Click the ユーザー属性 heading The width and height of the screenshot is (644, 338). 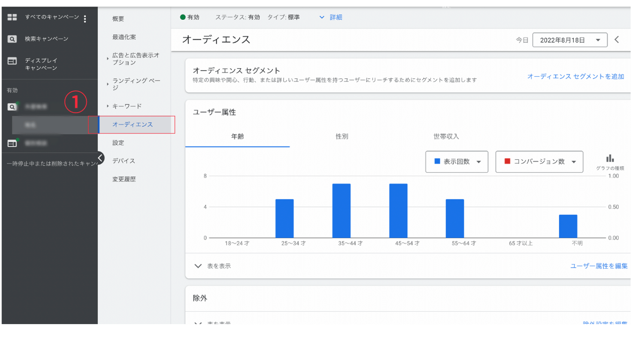click(214, 112)
